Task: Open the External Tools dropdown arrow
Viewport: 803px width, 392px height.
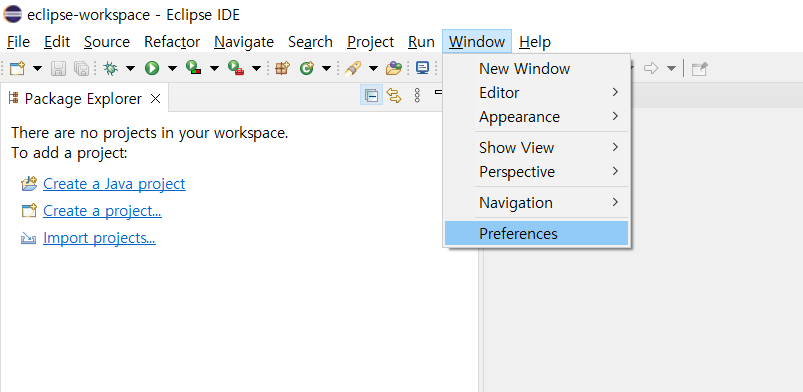Action: coord(256,69)
